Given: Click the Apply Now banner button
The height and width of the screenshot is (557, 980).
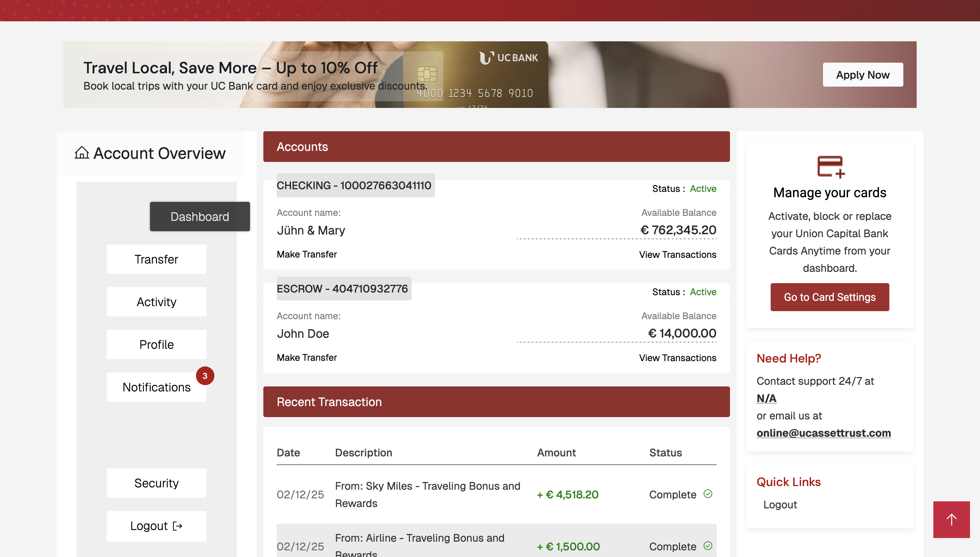Looking at the screenshot, I should click(x=863, y=75).
